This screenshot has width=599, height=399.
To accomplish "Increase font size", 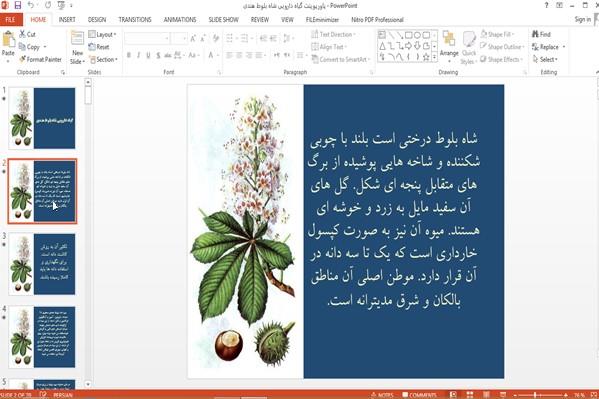I will pos(193,38).
